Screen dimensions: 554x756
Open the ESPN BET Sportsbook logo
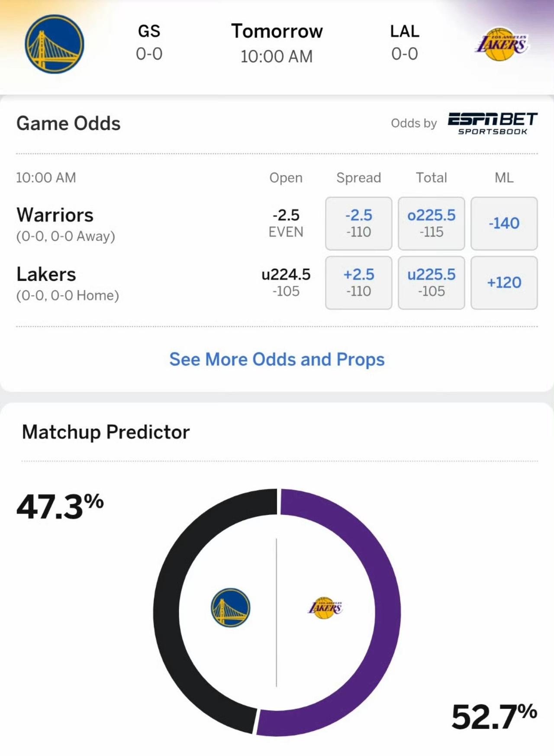(x=493, y=124)
